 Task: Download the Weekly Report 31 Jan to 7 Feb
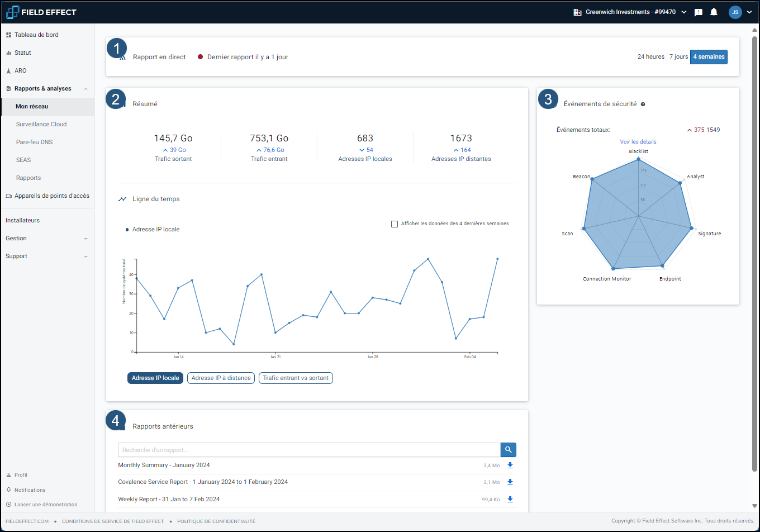coord(510,499)
